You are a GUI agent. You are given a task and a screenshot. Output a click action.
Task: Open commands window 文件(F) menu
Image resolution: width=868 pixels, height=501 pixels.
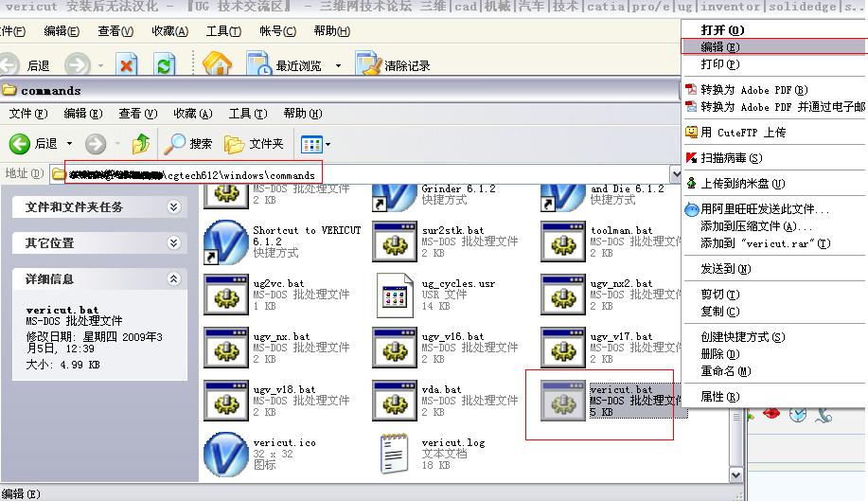(x=28, y=114)
